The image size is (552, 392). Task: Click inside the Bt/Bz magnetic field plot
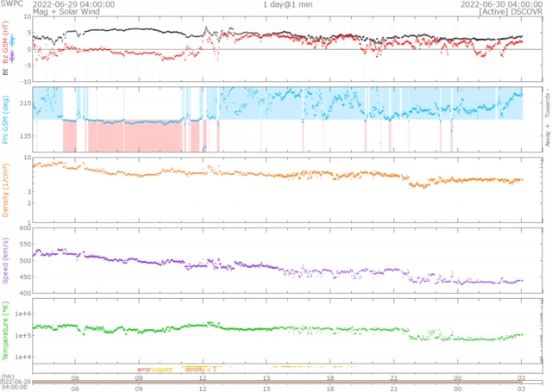click(x=287, y=49)
